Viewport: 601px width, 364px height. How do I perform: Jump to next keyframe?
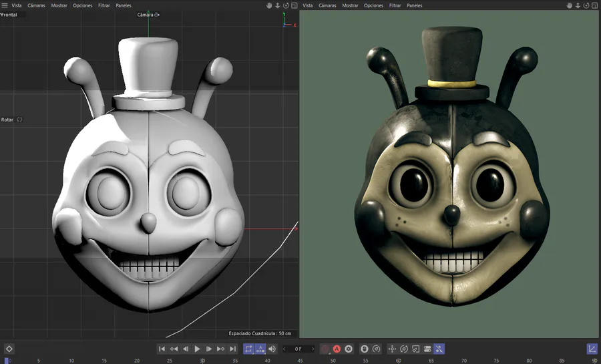click(x=221, y=349)
